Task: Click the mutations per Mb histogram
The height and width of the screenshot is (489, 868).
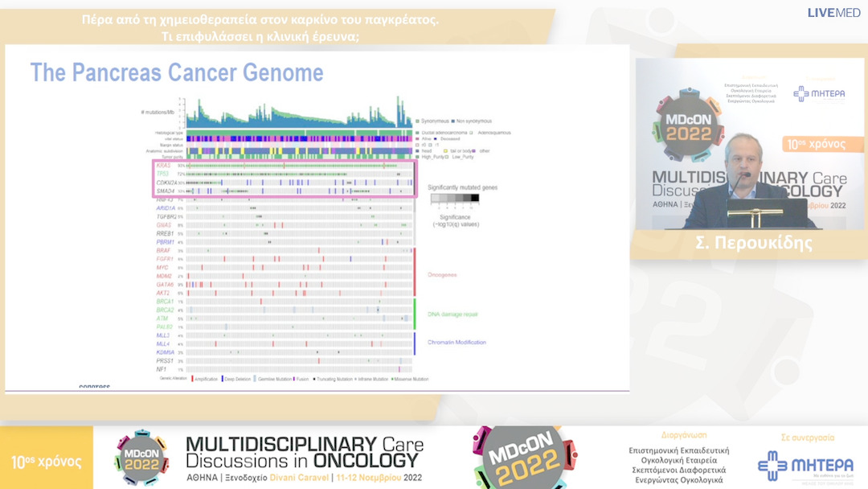Action: pyautogui.click(x=297, y=113)
